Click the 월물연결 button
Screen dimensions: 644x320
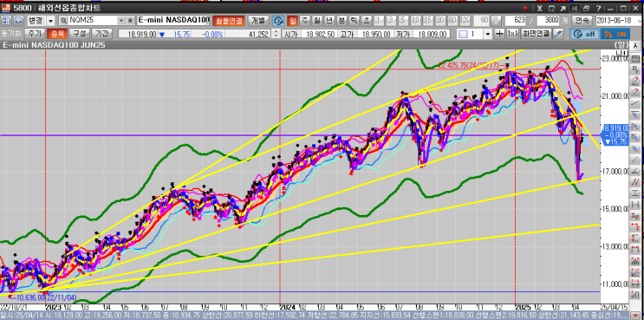(228, 21)
